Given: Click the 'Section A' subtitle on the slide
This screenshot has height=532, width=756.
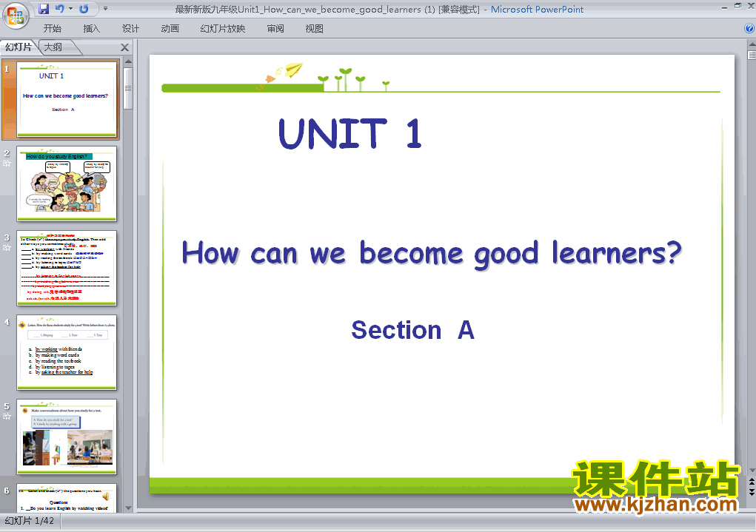Looking at the screenshot, I should click(413, 330).
